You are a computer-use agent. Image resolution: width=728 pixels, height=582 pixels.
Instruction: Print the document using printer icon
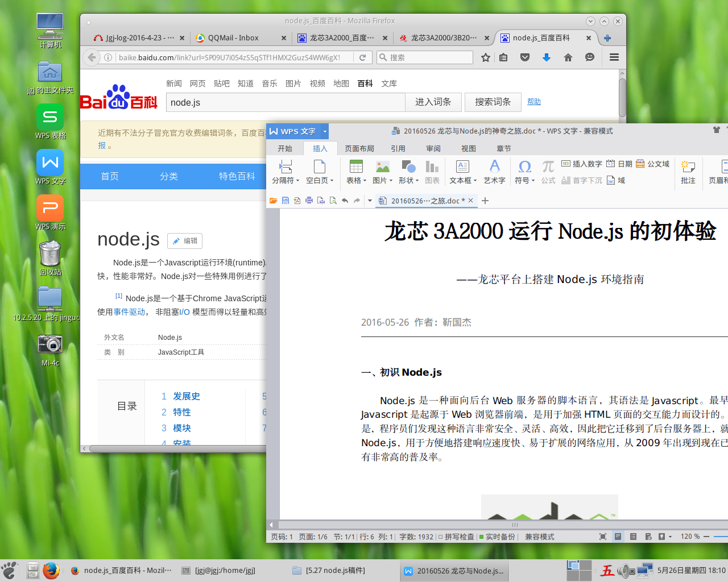(x=309, y=201)
